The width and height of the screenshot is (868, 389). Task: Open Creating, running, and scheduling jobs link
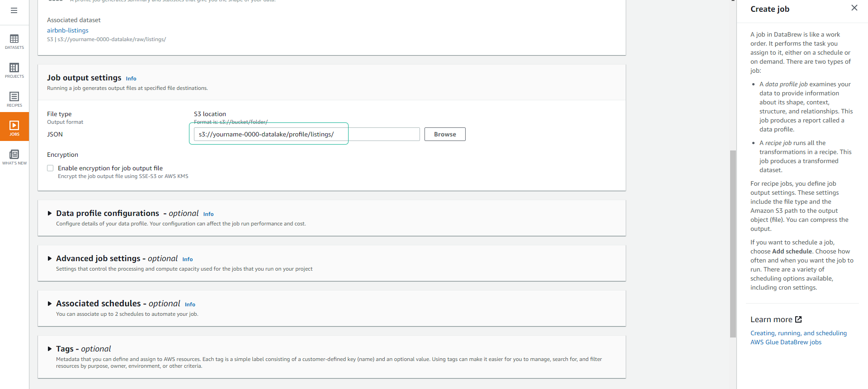[x=798, y=337]
